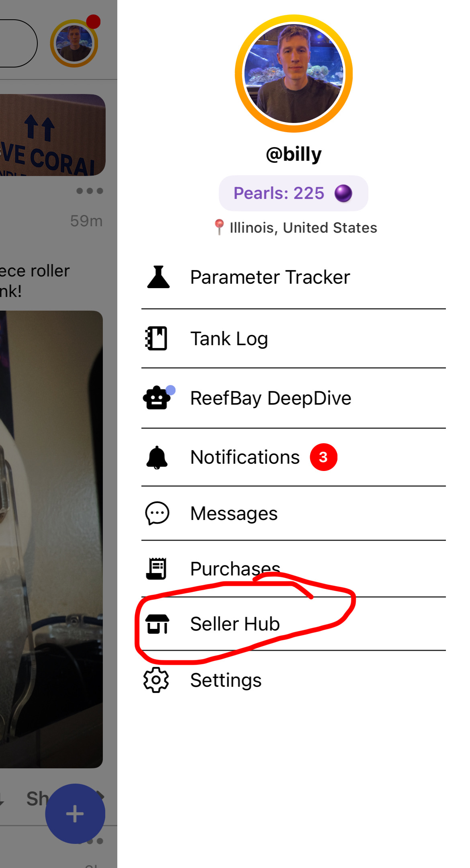Tap the Notifications bell icon
The image size is (470, 868).
157,457
